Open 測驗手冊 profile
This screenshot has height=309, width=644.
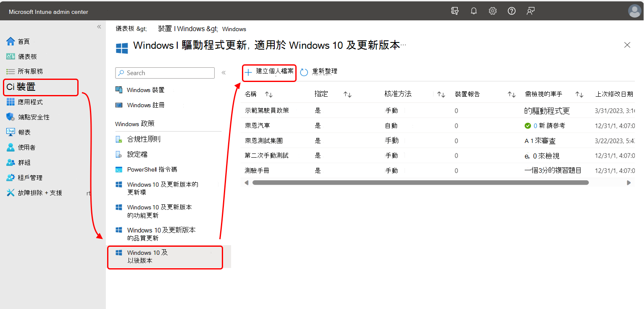click(x=257, y=171)
